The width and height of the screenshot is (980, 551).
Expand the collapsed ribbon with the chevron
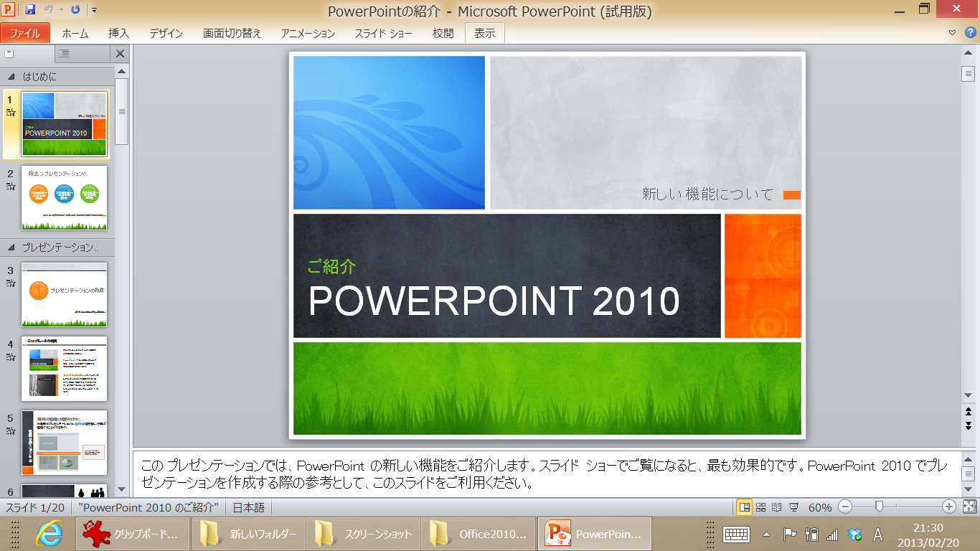tap(952, 32)
